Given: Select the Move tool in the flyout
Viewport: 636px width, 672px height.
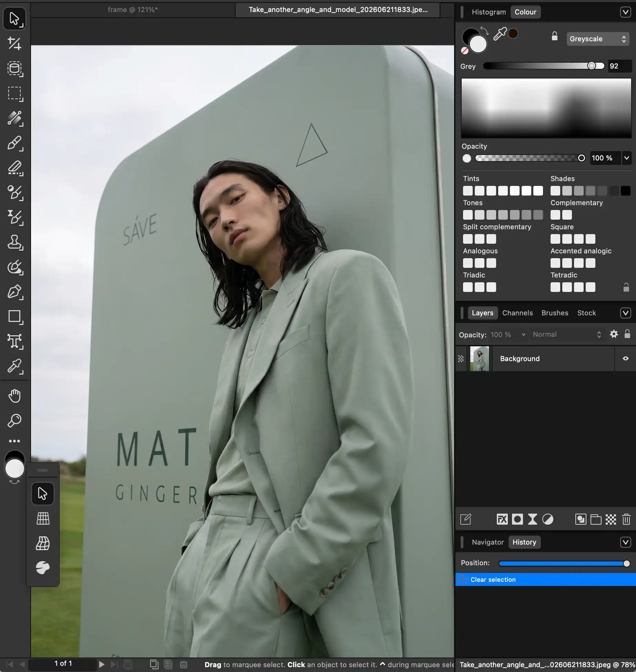Looking at the screenshot, I should [x=43, y=494].
